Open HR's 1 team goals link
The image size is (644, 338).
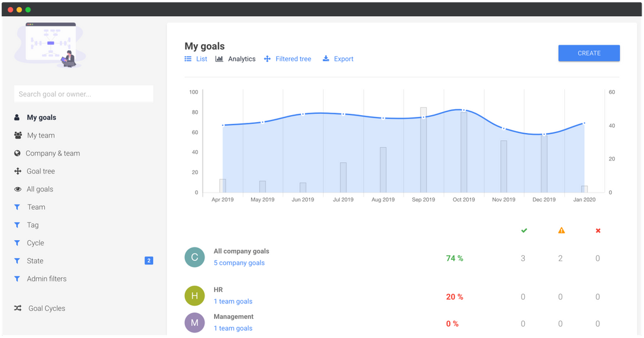point(233,302)
